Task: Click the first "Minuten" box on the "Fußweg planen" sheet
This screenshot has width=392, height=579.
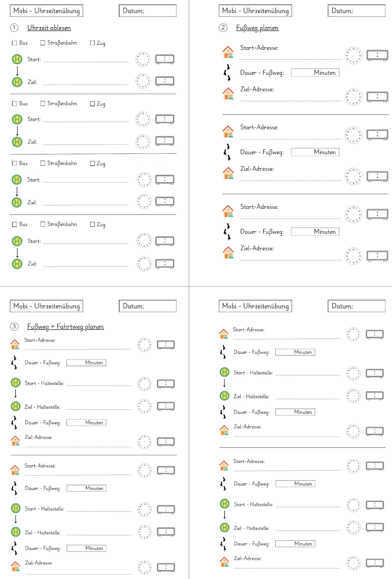Action: (x=315, y=73)
